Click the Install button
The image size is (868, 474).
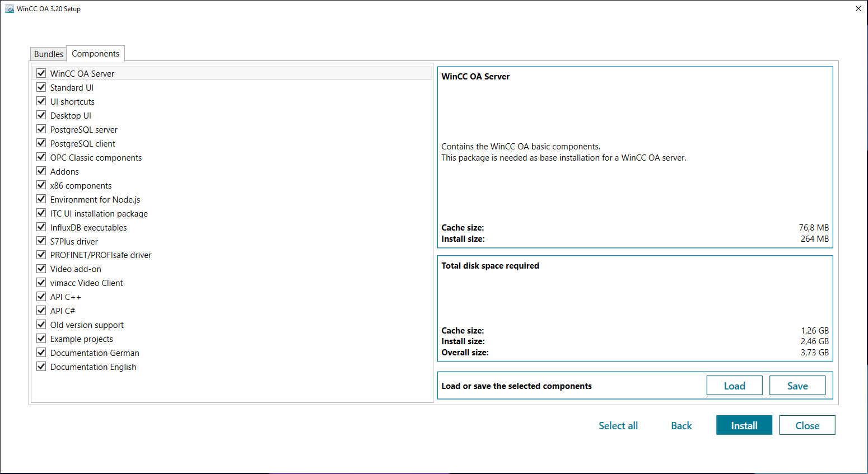pos(744,425)
